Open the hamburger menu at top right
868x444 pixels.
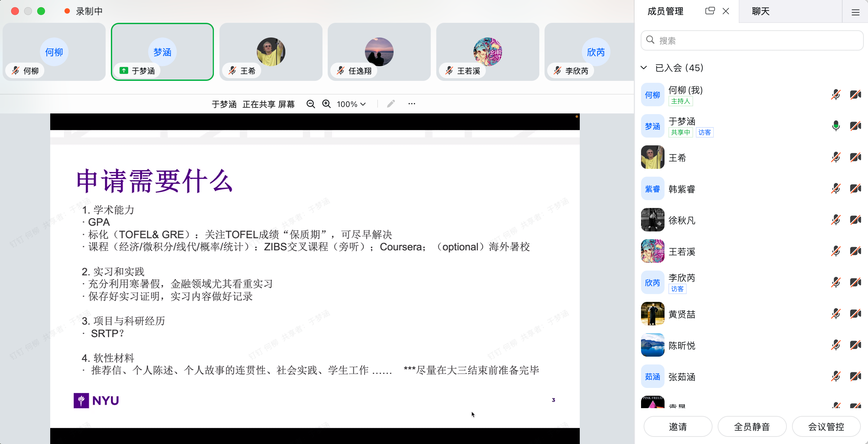tap(855, 12)
